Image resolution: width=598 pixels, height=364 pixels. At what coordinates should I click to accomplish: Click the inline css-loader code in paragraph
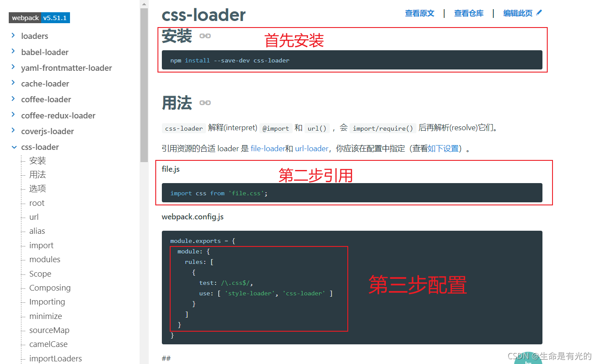point(184,128)
